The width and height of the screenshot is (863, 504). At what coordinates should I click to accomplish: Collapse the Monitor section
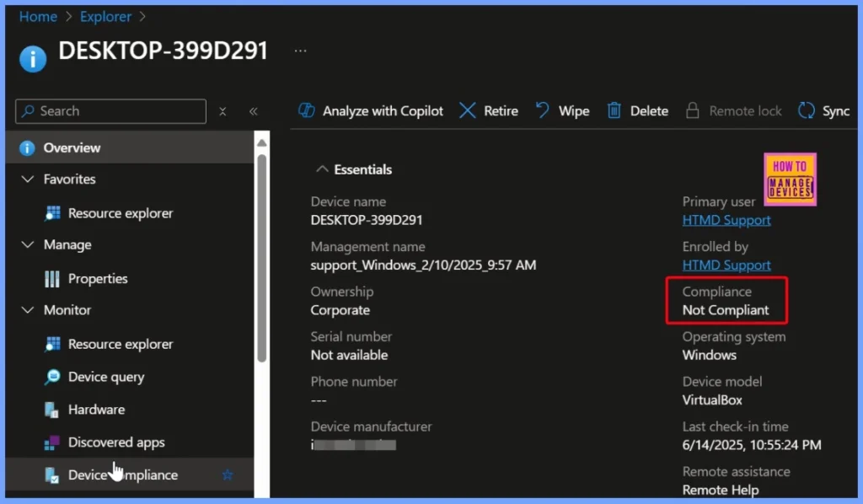[x=27, y=310]
